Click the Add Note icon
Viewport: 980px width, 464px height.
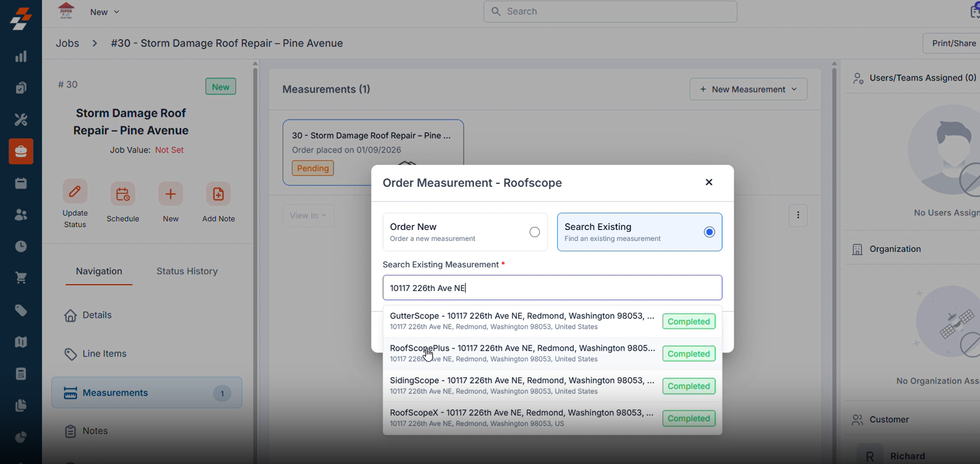click(x=218, y=194)
